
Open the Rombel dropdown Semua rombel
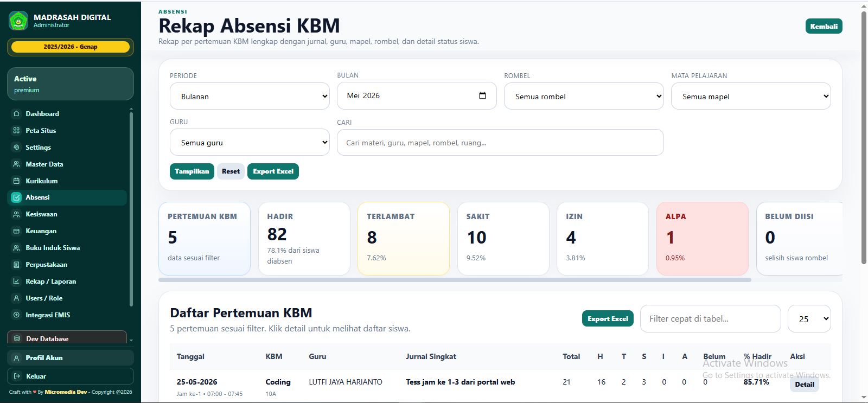click(584, 96)
